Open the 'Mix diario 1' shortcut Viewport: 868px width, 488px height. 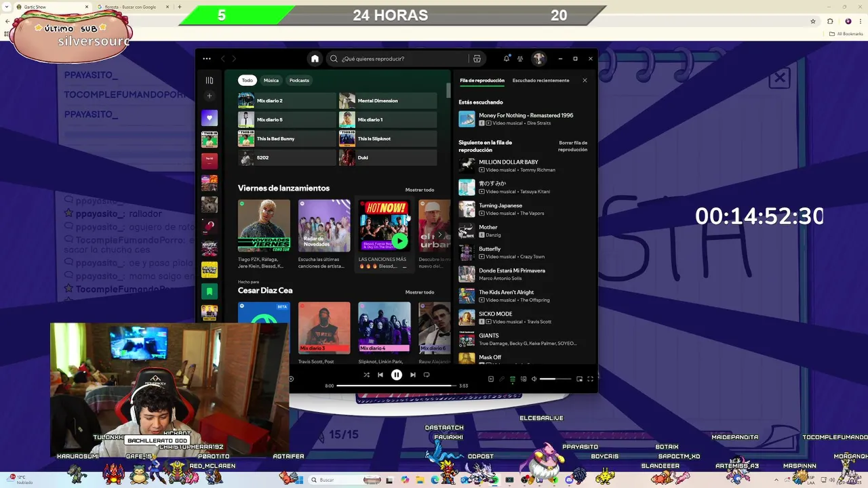pyautogui.click(x=388, y=120)
